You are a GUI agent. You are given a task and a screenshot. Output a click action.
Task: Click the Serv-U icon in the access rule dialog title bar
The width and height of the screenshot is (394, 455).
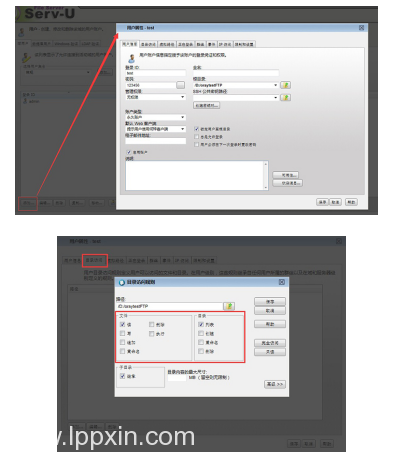tap(122, 282)
